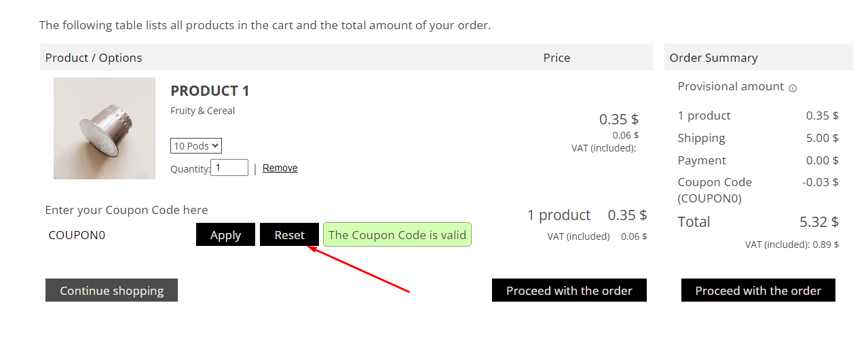
Task: Click the info icon beside Provisional amount
Action: [x=793, y=88]
